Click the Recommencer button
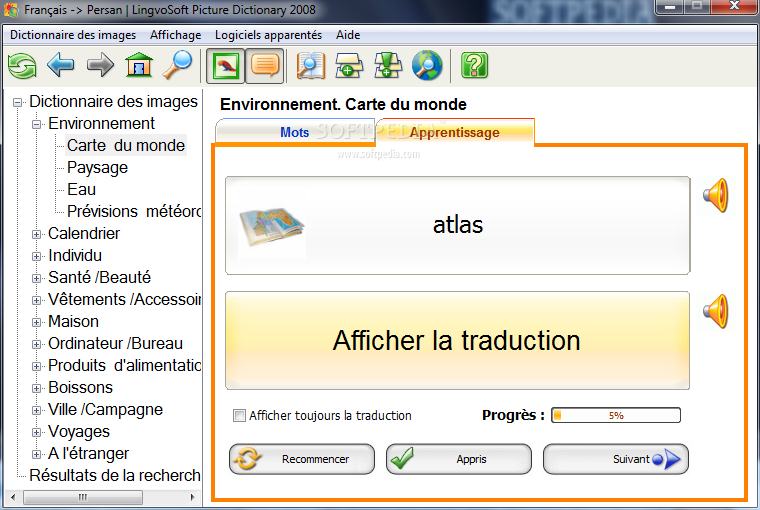Image resolution: width=760 pixels, height=510 pixels. (x=301, y=459)
